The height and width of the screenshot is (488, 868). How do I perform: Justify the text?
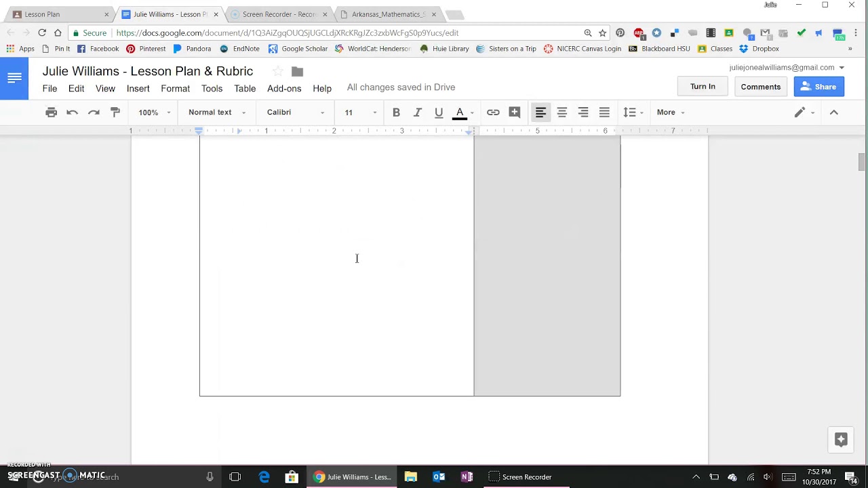(x=604, y=113)
